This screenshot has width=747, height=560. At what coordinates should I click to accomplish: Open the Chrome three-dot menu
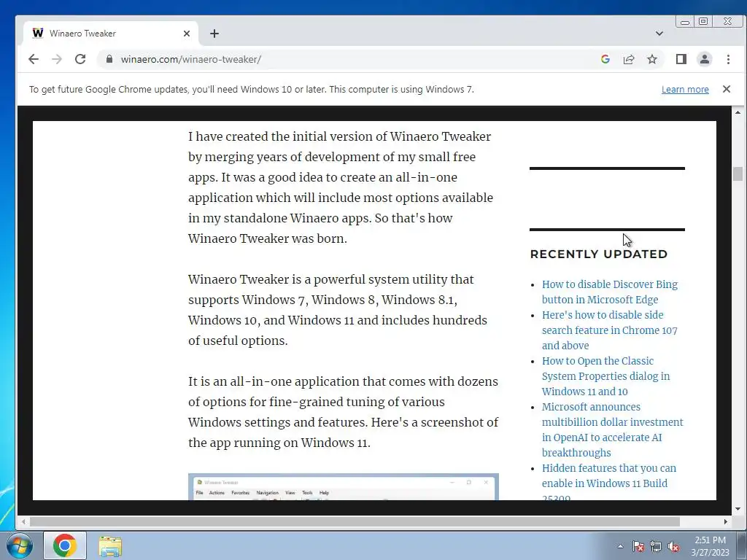coord(728,59)
